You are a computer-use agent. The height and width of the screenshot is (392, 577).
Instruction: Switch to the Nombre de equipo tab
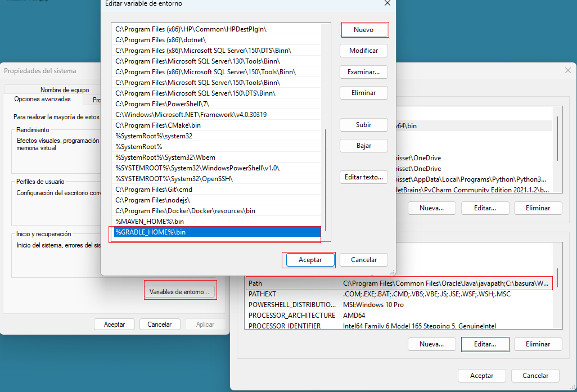tap(65, 90)
